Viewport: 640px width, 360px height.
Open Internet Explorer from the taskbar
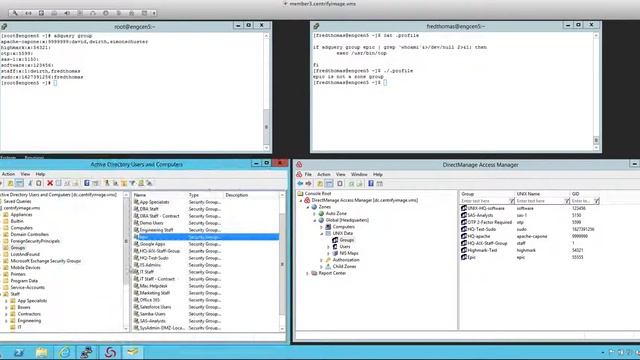click(64, 352)
